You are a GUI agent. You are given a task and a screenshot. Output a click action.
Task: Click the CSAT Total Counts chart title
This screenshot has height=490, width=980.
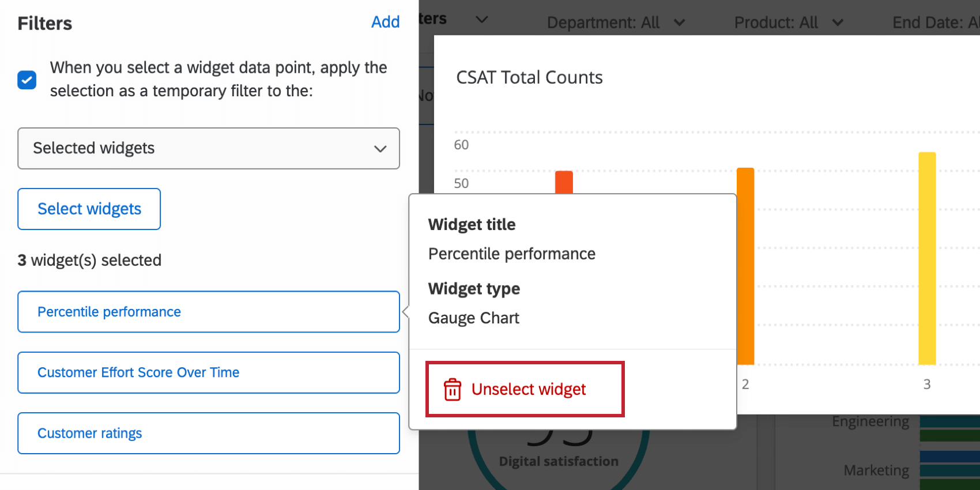(529, 77)
